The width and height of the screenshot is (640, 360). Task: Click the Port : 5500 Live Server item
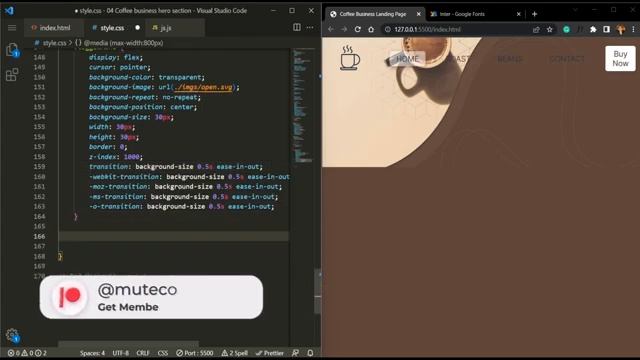[195, 353]
